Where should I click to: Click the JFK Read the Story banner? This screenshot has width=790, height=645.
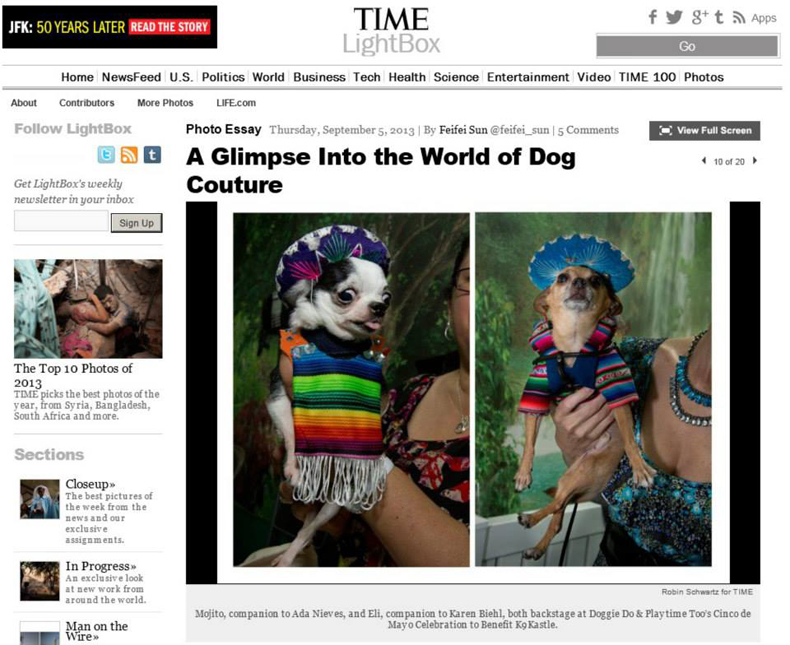[110, 27]
